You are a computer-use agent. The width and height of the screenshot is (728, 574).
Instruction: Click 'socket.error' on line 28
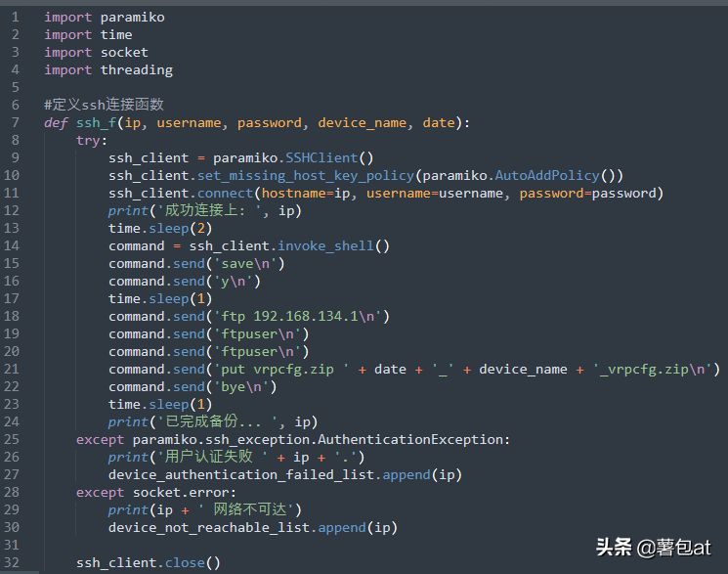pos(181,493)
